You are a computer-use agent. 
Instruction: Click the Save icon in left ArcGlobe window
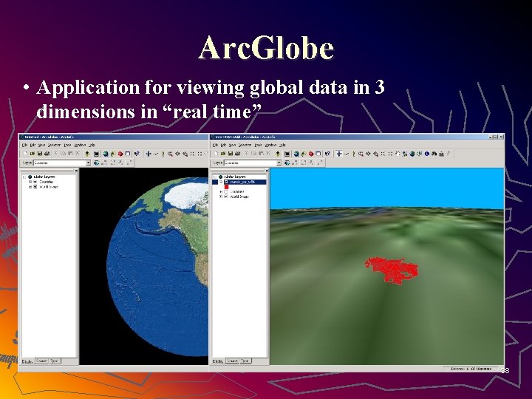point(40,154)
